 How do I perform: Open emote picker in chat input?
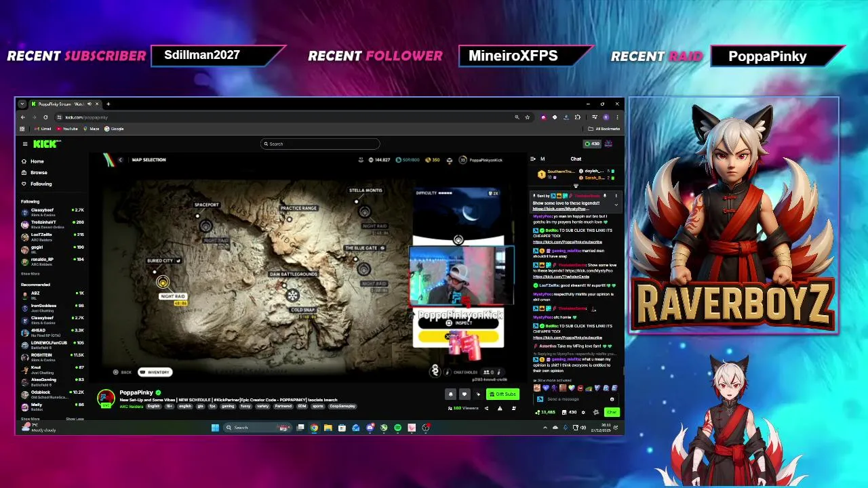pos(612,399)
